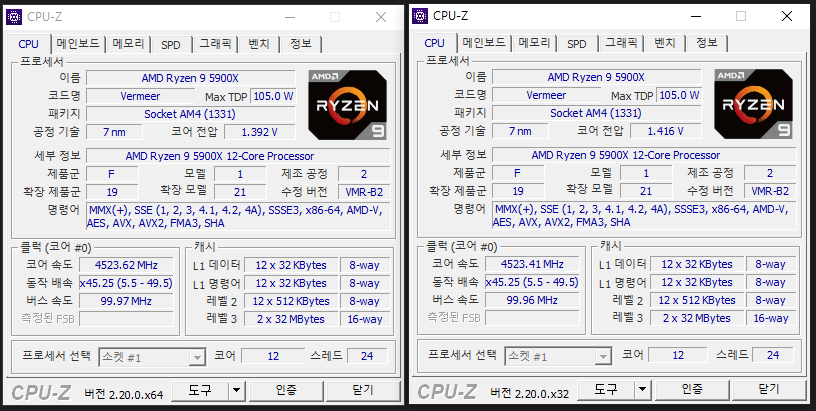Screen dimensions: 816x411
Task: Click the CPU-Z app icon in the x64 window title bar
Action: (x=14, y=17)
